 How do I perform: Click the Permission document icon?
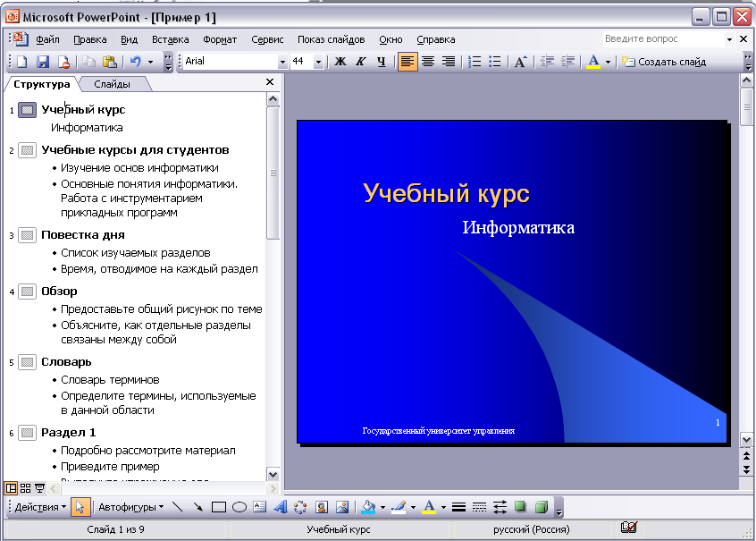point(63,62)
